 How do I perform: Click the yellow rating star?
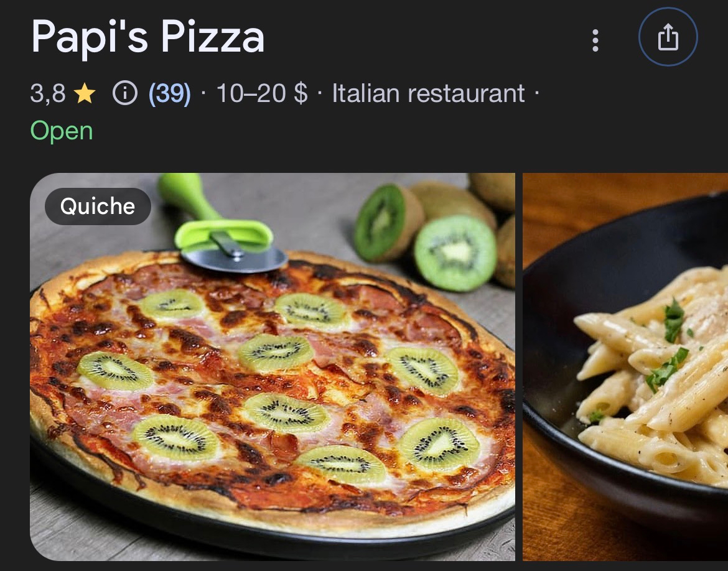pyautogui.click(x=85, y=93)
